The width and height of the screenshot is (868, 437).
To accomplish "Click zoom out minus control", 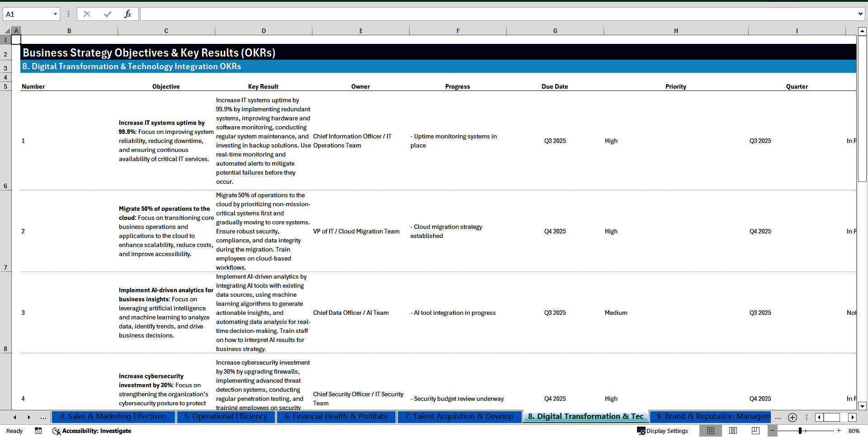I will (772, 431).
